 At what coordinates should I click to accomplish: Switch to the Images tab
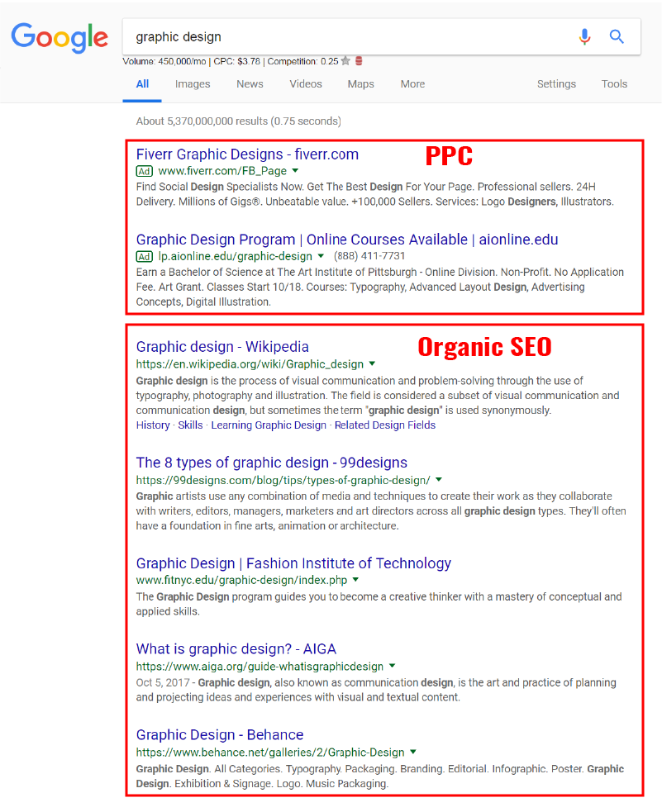[x=193, y=84]
